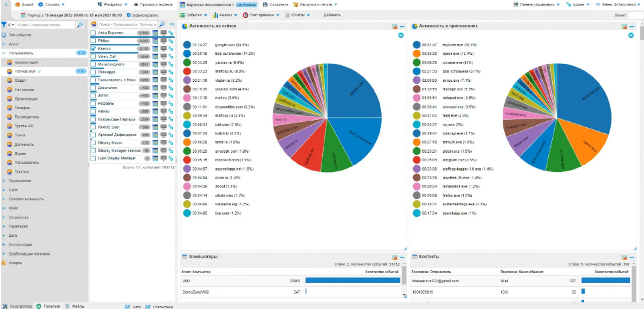Open the События dropdown

point(193,15)
